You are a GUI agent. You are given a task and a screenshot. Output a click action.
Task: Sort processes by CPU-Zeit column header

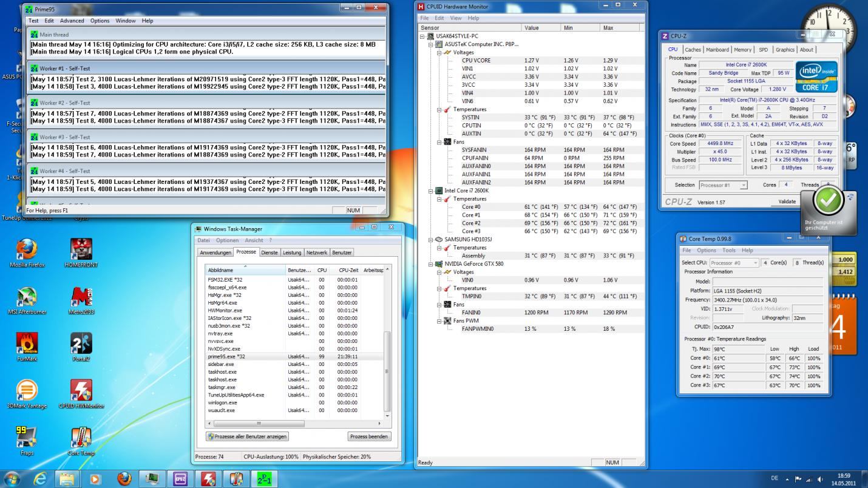345,269
